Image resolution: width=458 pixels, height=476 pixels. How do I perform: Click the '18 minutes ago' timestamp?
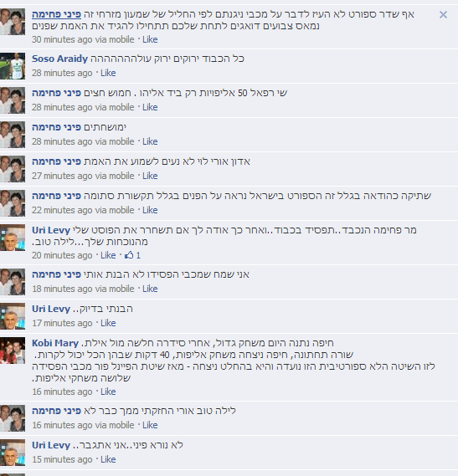(62, 289)
